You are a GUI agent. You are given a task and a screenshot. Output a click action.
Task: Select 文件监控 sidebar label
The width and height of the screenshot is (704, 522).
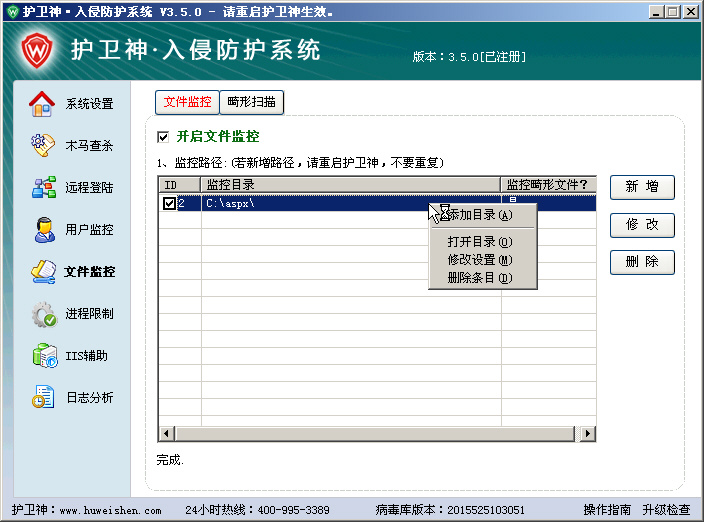point(89,272)
